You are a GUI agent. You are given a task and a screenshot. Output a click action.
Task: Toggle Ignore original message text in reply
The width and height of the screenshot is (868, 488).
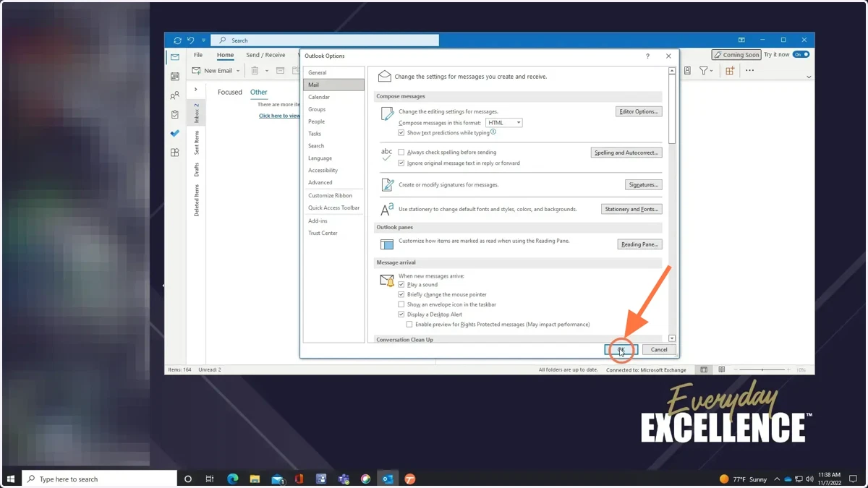(x=401, y=163)
